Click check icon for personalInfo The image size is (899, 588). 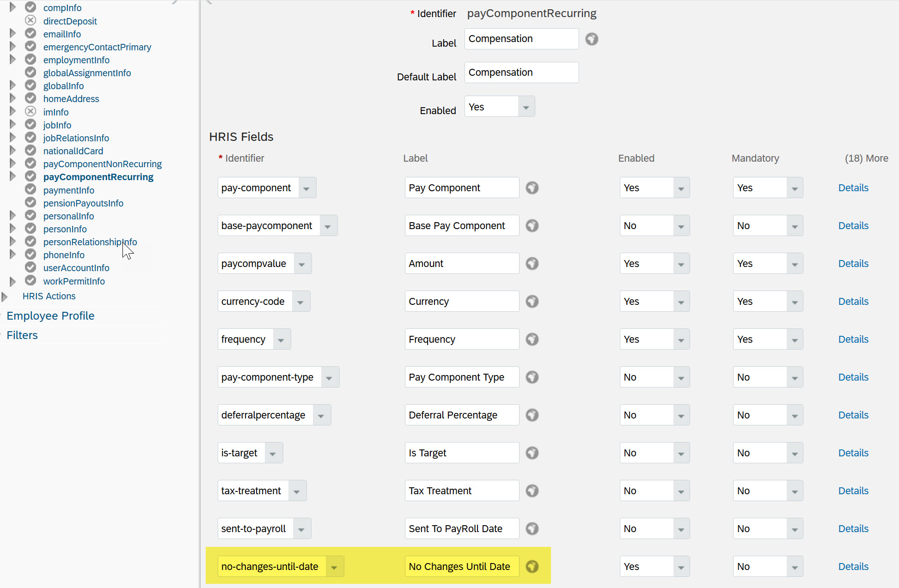31,215
